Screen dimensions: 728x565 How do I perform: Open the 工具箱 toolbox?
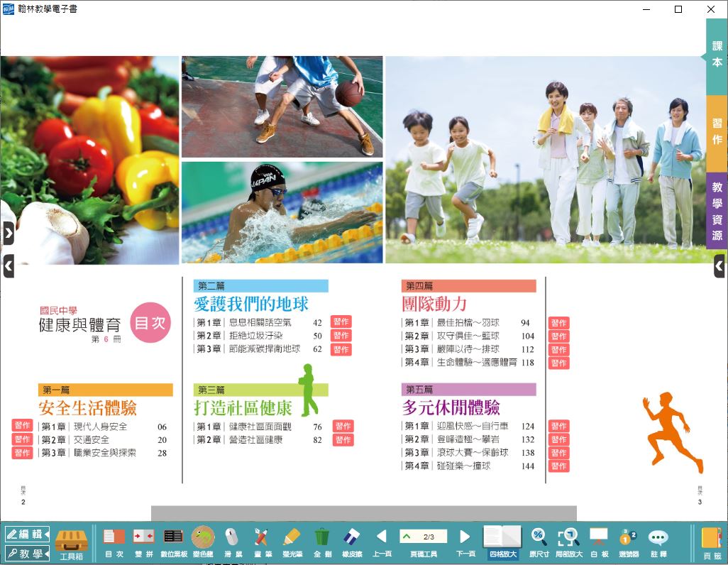point(71,542)
